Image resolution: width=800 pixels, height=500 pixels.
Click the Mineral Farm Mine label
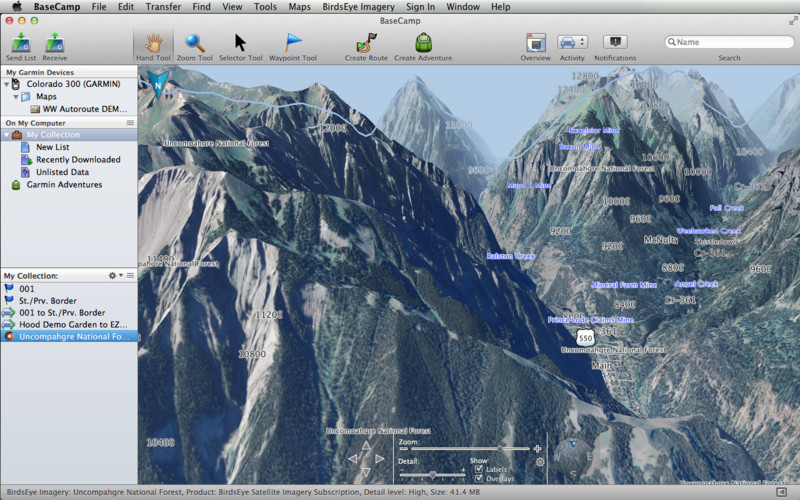[x=624, y=285]
